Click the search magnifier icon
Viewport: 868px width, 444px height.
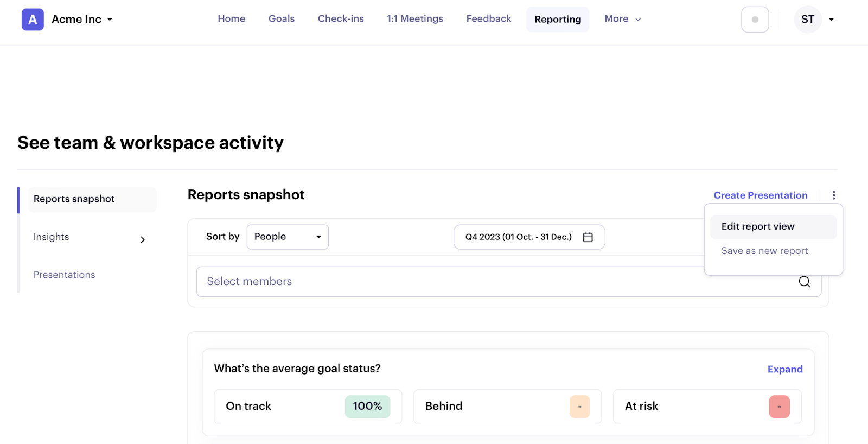pyautogui.click(x=805, y=282)
